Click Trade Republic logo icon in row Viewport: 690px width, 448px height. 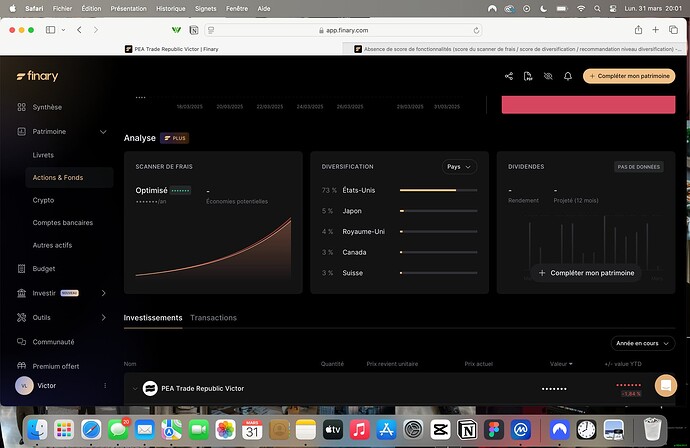pyautogui.click(x=150, y=389)
